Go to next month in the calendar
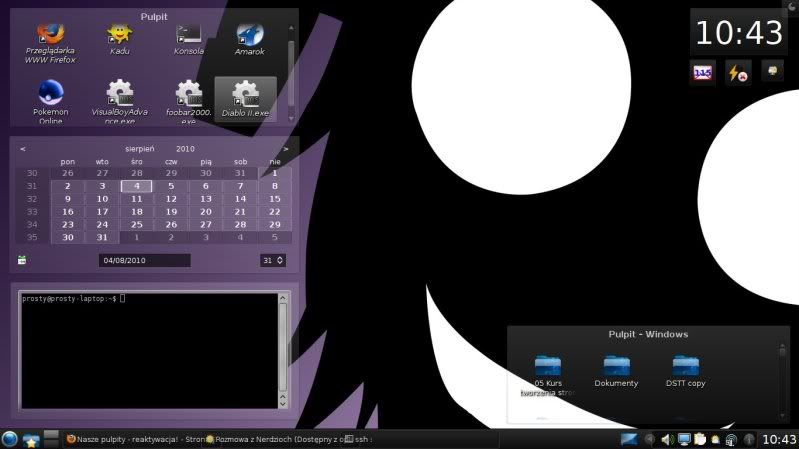The width and height of the screenshot is (799, 449). coord(286,149)
